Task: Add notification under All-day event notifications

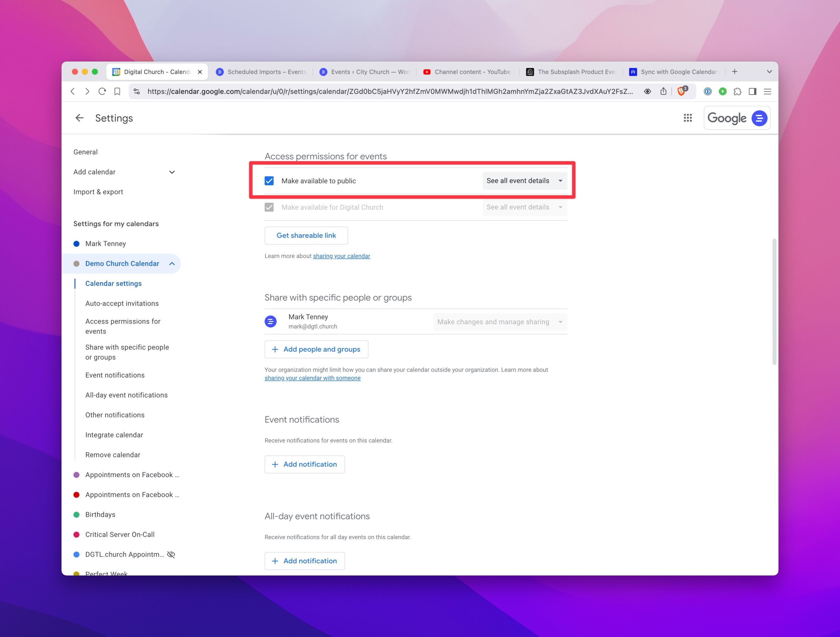Action: point(304,561)
